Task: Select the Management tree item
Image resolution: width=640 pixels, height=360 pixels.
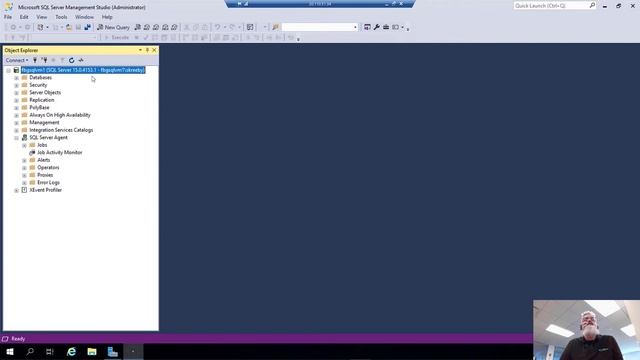Action: [x=44, y=123]
